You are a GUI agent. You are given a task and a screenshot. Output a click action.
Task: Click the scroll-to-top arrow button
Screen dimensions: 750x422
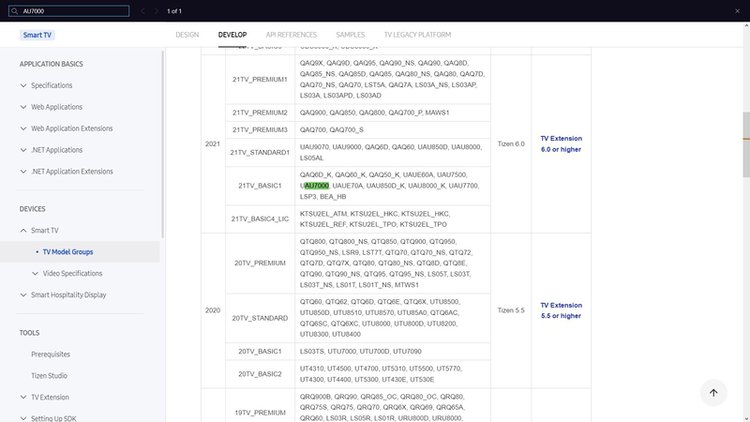(x=713, y=392)
